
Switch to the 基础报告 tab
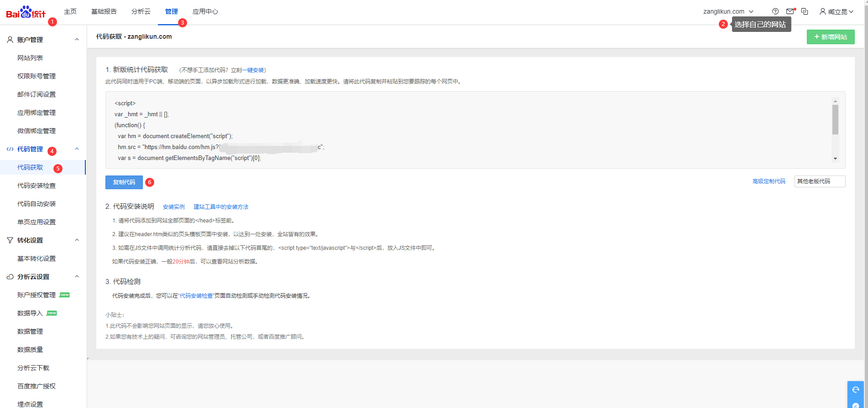104,11
